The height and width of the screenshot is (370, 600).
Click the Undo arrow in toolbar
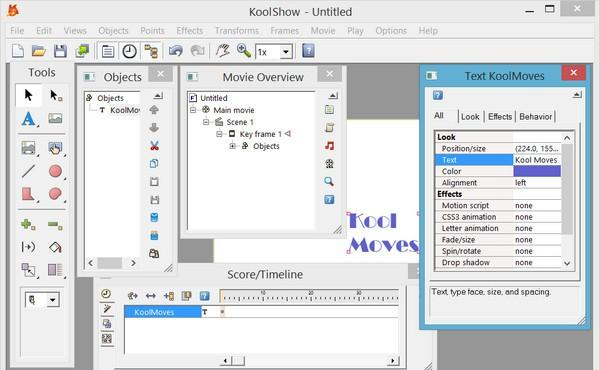point(176,51)
